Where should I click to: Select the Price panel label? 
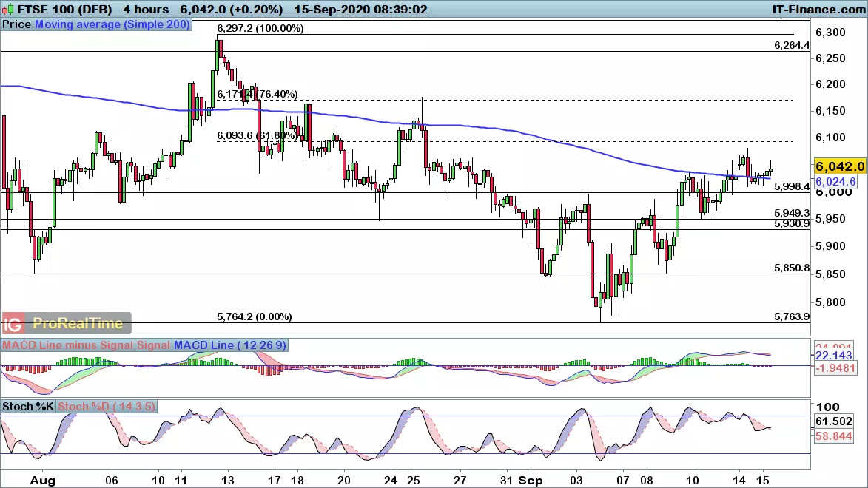pos(16,24)
